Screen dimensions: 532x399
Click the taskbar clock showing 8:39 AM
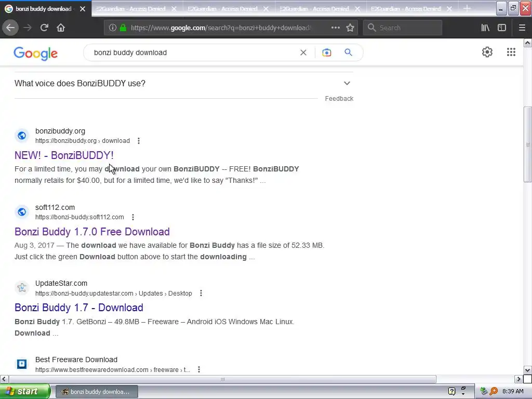tap(513, 392)
